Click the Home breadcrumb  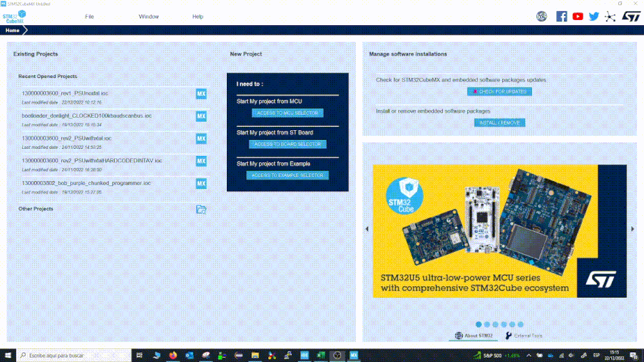[12, 30]
